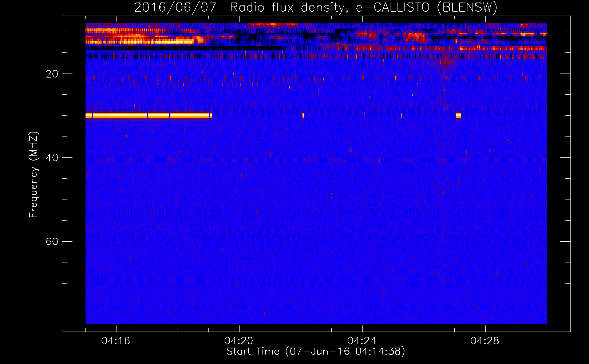This screenshot has width=589, height=364.
Task: Click the 04:24 time tick label
Action: pyautogui.click(x=361, y=341)
